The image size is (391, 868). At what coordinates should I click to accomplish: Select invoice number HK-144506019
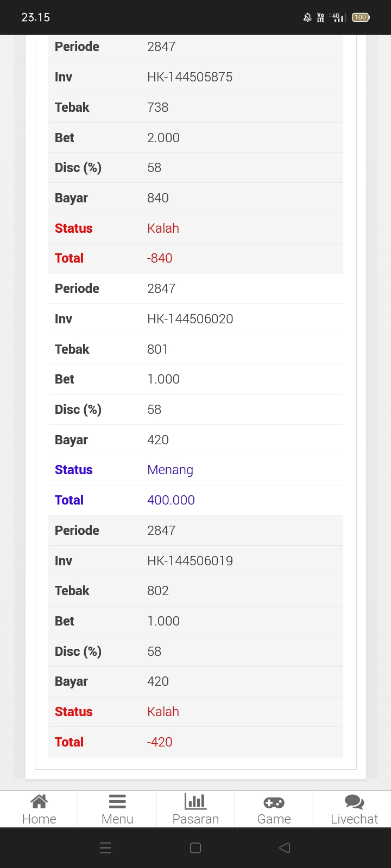point(190,561)
